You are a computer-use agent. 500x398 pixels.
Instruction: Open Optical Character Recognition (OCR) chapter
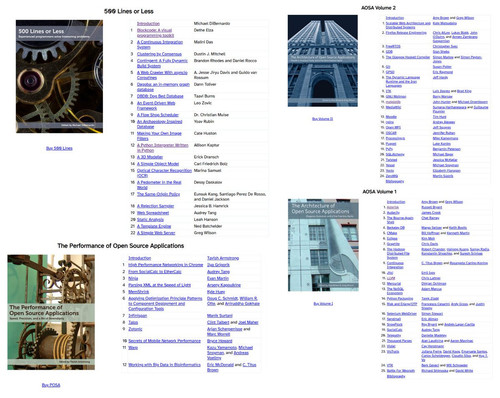(164, 173)
